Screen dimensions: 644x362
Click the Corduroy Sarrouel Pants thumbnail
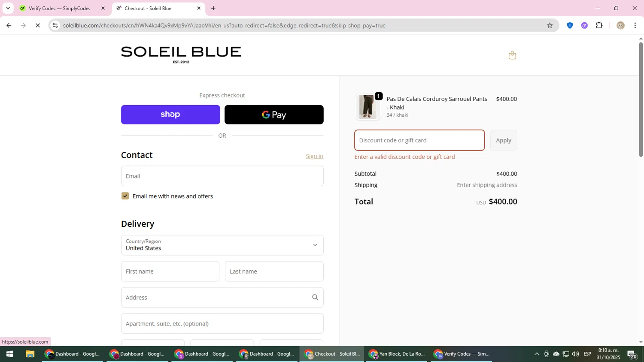(x=368, y=107)
